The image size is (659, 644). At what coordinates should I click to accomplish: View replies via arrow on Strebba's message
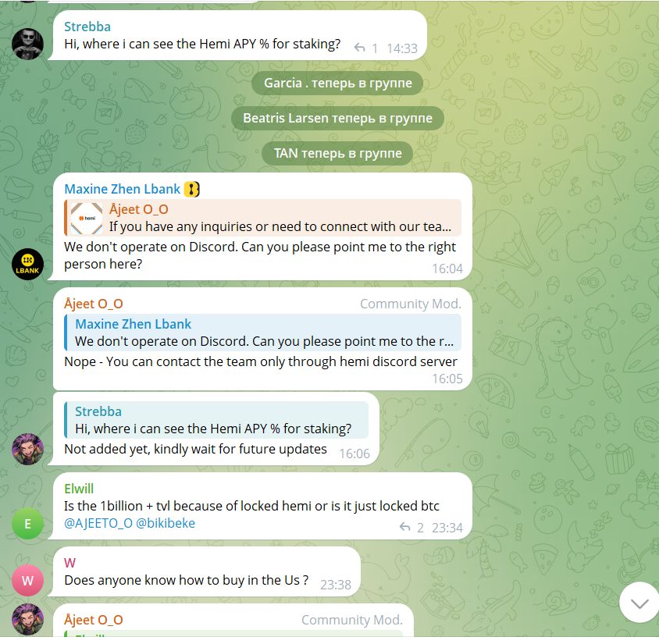point(365,48)
